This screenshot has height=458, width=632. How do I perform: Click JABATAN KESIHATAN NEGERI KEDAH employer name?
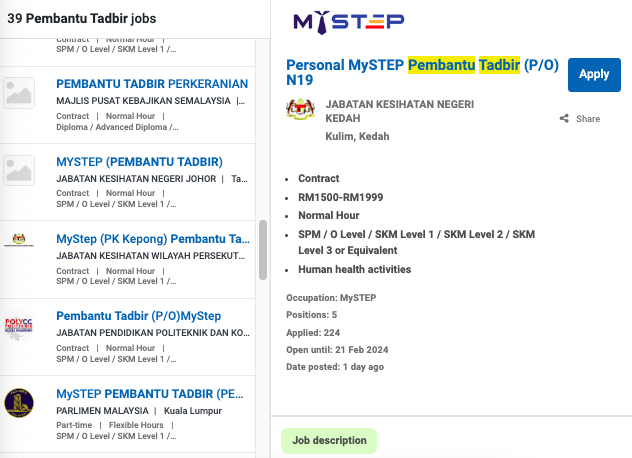point(400,111)
